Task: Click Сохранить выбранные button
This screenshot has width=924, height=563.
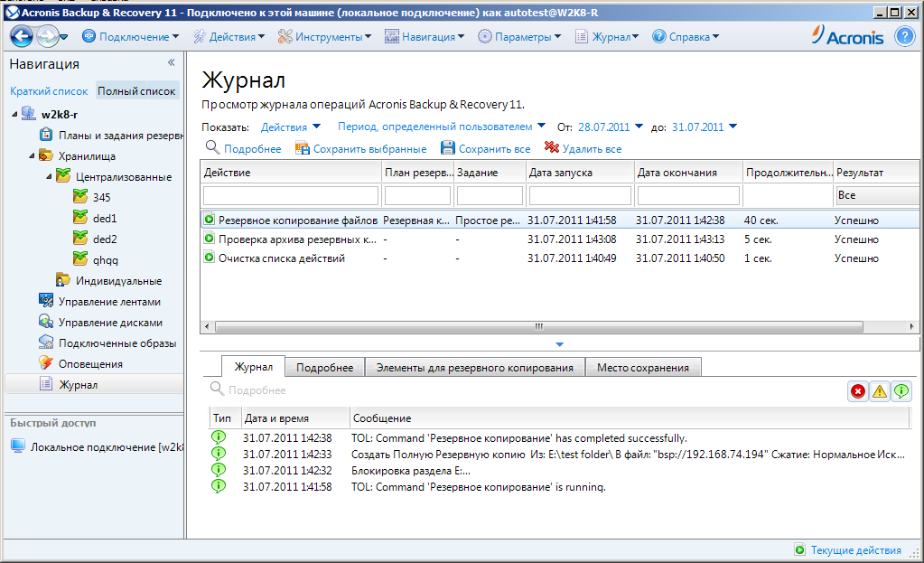Action: coord(360,148)
